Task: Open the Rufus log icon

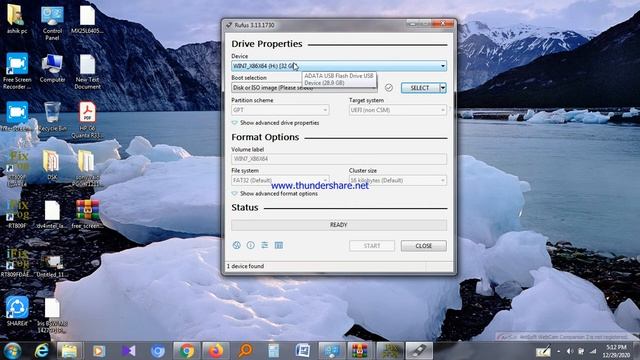Action: click(279, 245)
